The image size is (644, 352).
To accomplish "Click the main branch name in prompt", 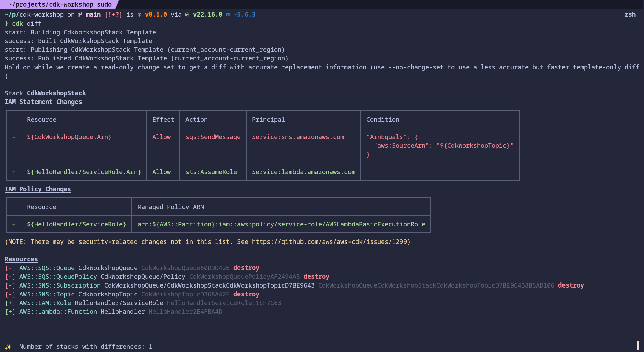I will click(93, 15).
